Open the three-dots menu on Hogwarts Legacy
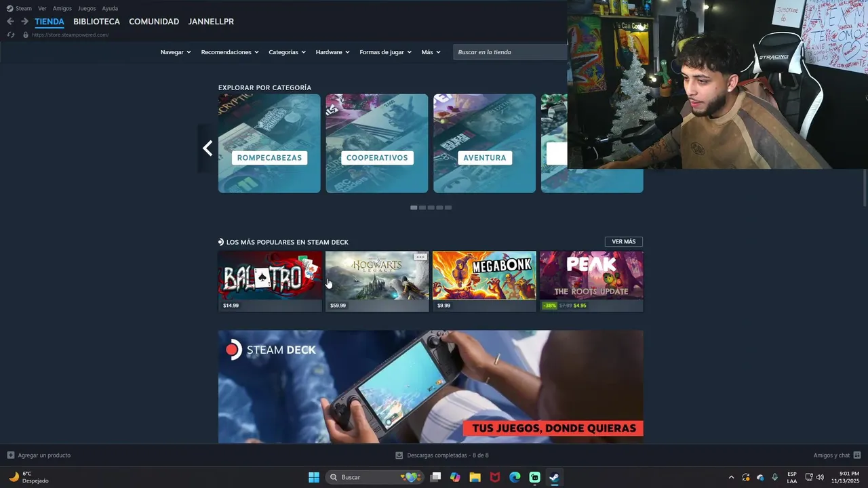 click(x=420, y=257)
